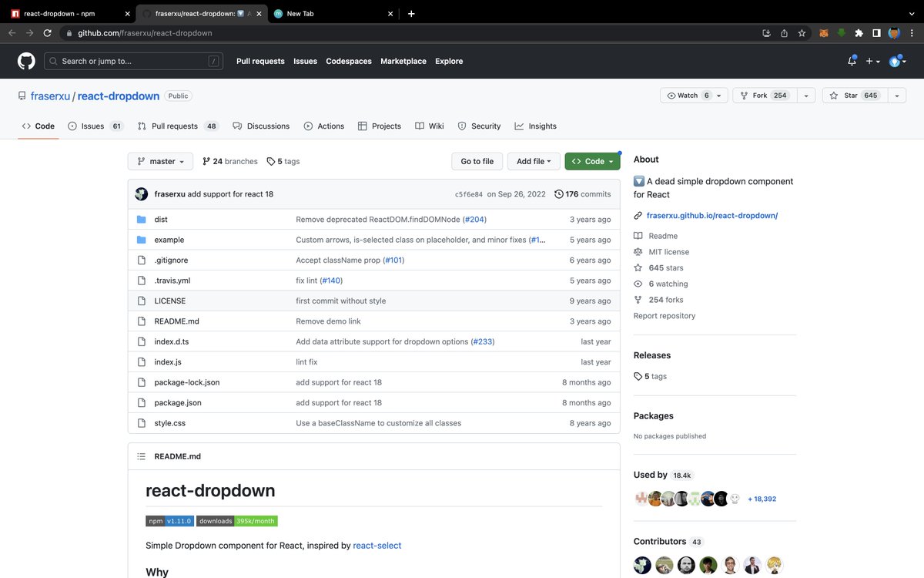924x578 pixels.
Task: Bookmark page with star icon in address bar
Action: tap(802, 33)
